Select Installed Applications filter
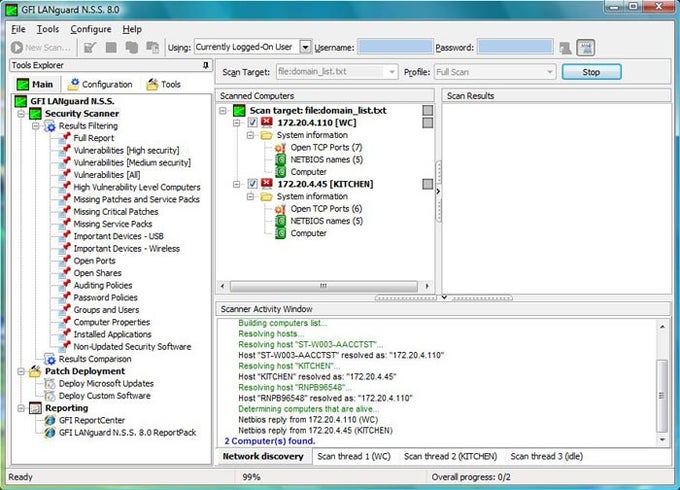 point(112,334)
